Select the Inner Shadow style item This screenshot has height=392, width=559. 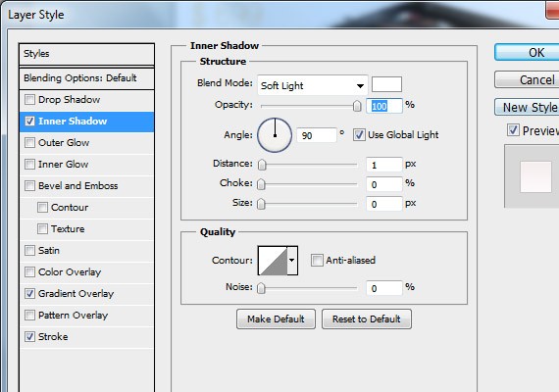pyautogui.click(x=86, y=122)
